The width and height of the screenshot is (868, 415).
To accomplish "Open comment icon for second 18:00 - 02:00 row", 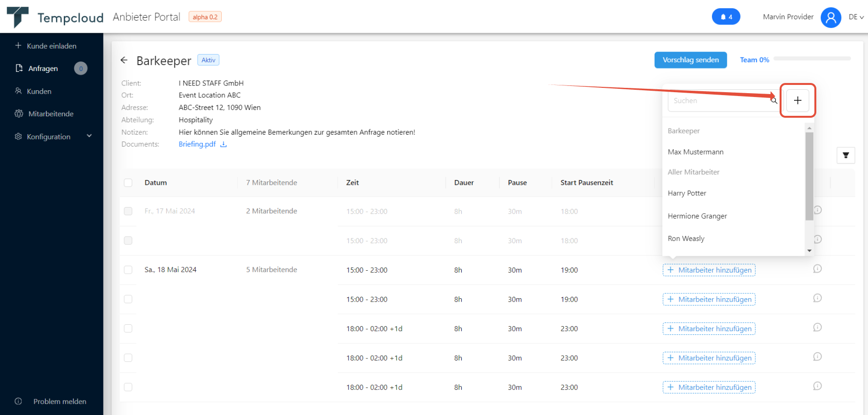I will [817, 357].
